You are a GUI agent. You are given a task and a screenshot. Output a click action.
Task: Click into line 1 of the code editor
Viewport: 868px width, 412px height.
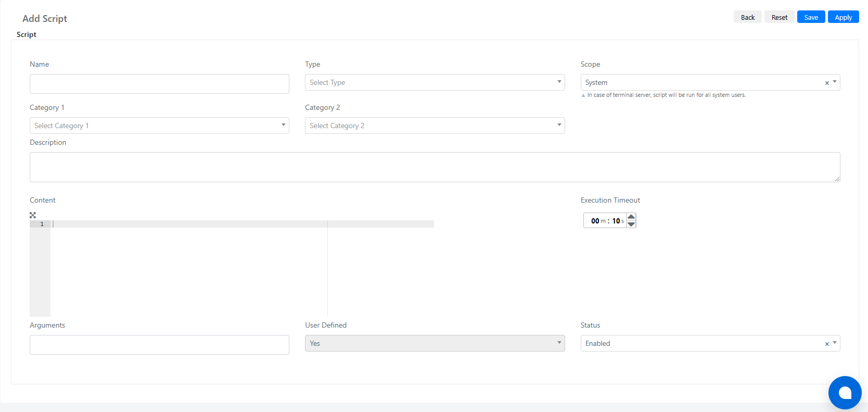click(x=242, y=224)
